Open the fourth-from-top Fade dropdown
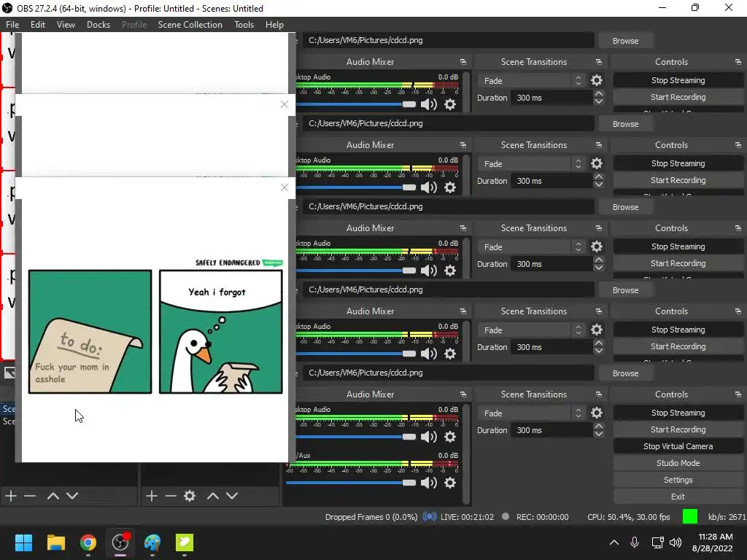 click(x=531, y=330)
